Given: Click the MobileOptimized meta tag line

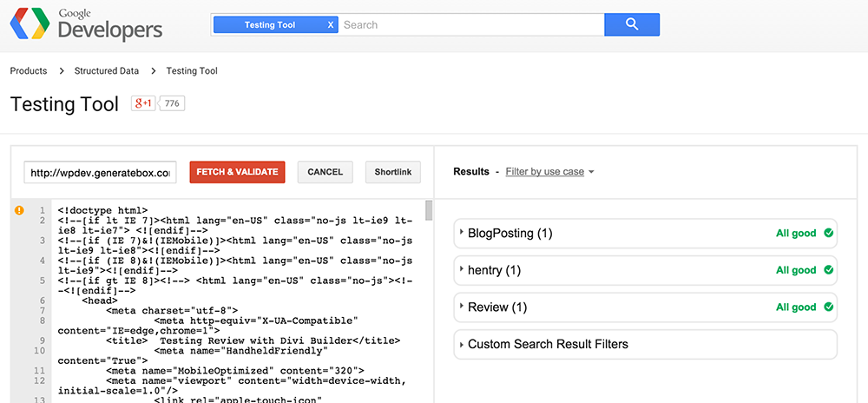Looking at the screenshot, I should point(235,371).
